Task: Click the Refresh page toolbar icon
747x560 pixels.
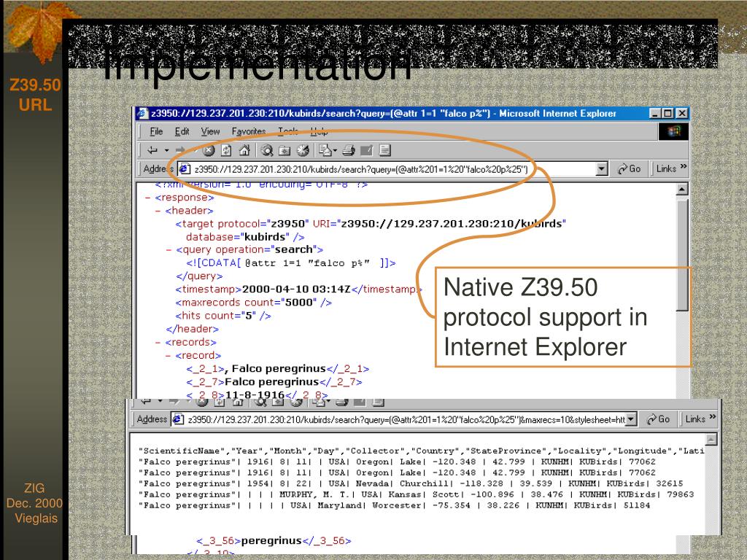Action: tap(226, 151)
